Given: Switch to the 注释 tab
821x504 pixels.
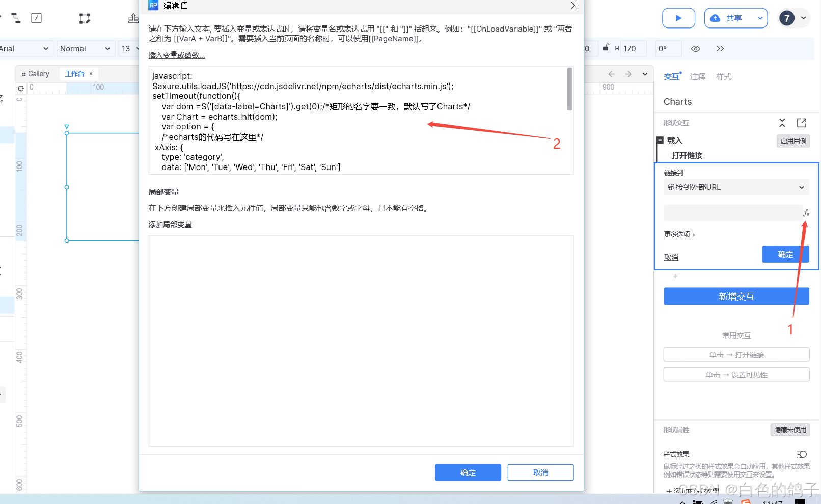Looking at the screenshot, I should 698,76.
